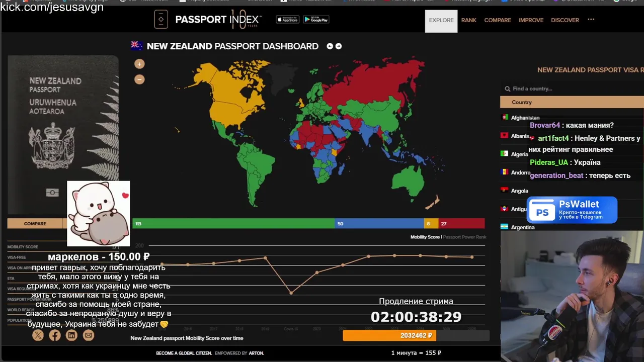
Task: Click the search magnifier icon beside Find a country
Action: [x=508, y=89]
